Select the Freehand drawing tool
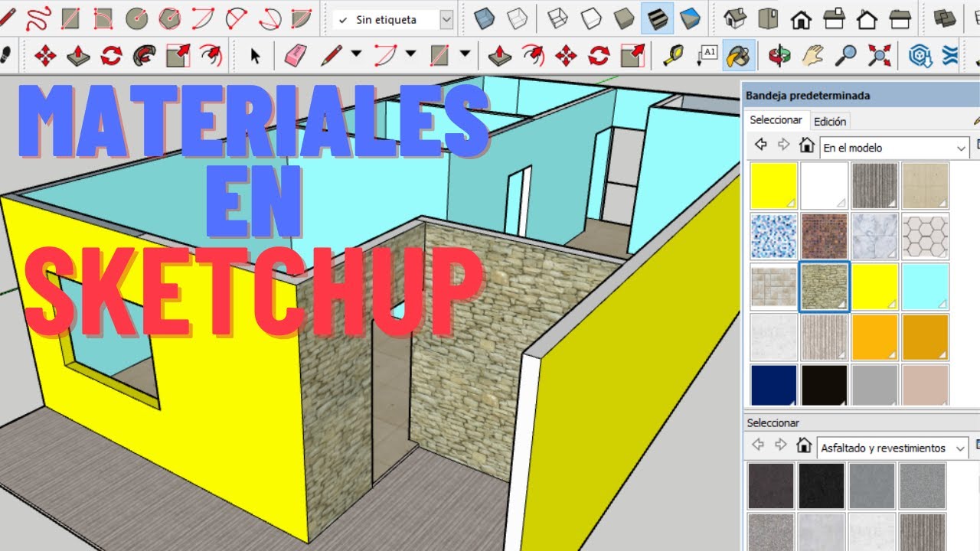Viewport: 980px width, 551px height. point(38,18)
